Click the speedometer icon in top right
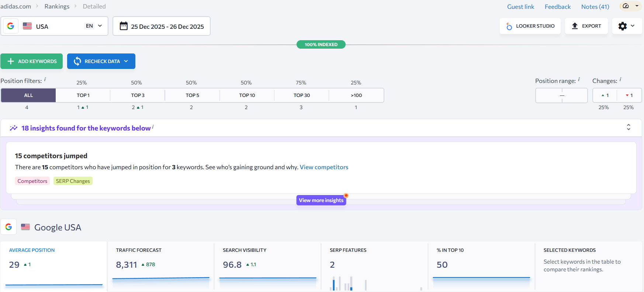 click(x=626, y=6)
